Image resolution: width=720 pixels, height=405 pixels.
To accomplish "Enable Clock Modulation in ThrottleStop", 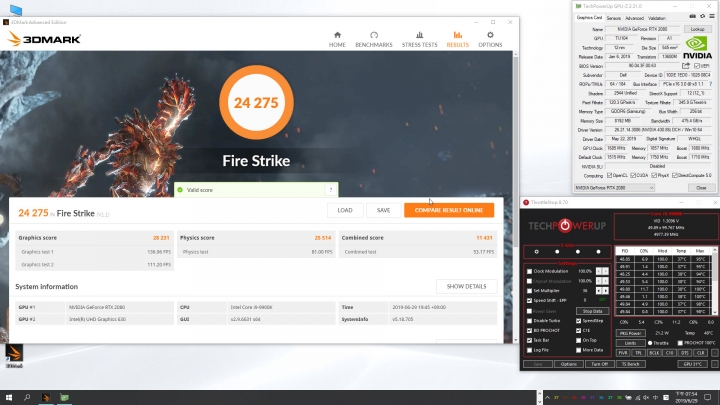I will point(529,271).
